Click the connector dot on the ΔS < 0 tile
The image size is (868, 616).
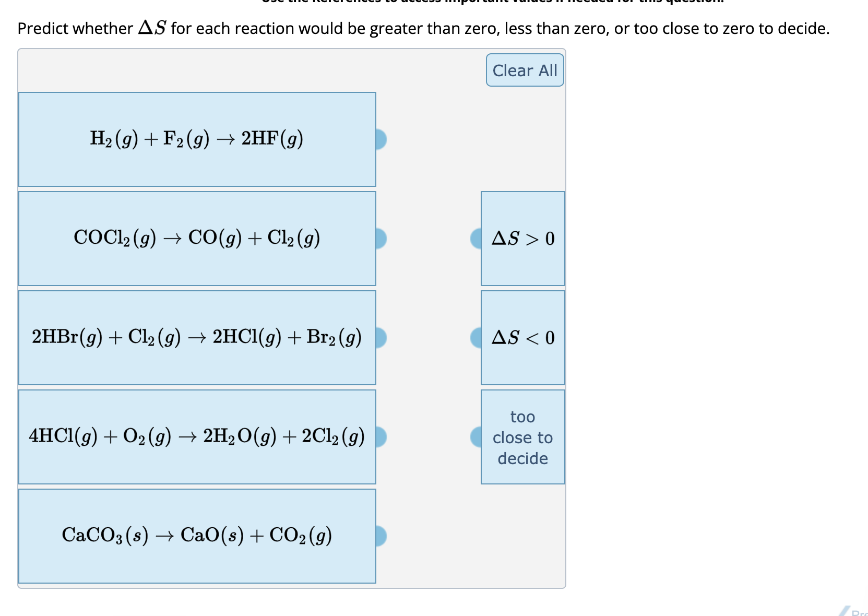click(475, 338)
